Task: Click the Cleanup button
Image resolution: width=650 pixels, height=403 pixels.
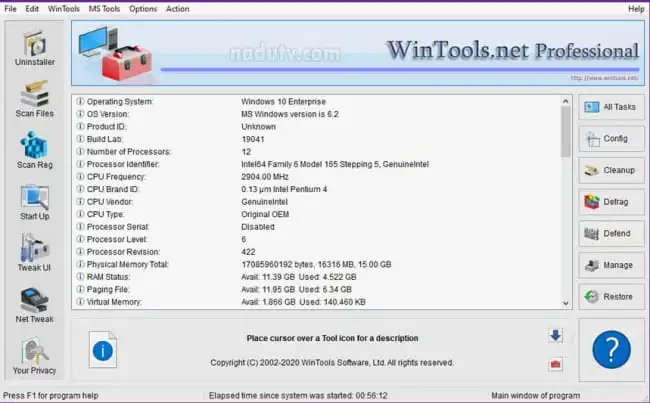Action: pos(611,170)
